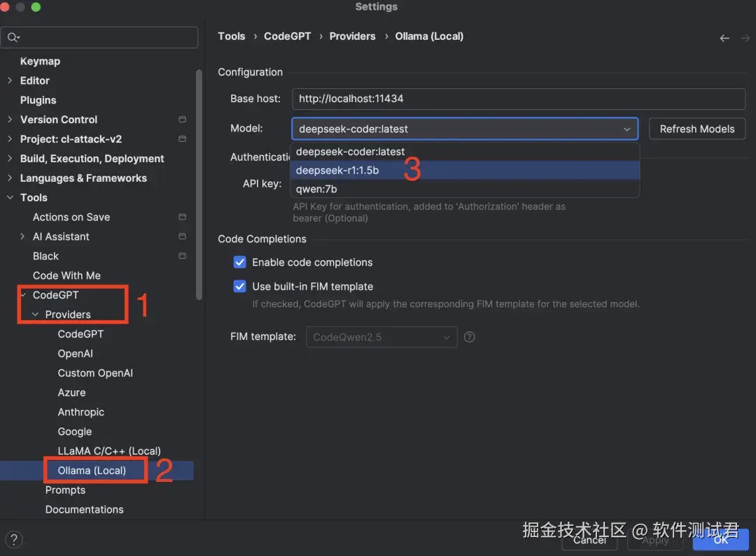Collapse the CodeGPT tree node
The width and height of the screenshot is (756, 556).
pyautogui.click(x=22, y=294)
